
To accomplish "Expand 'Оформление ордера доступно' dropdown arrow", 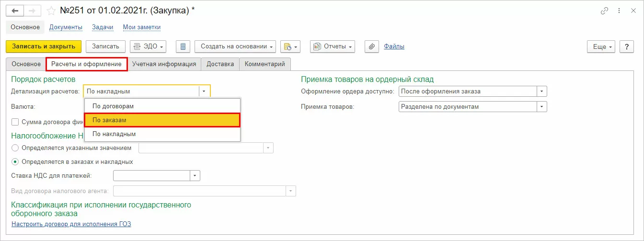I will tap(541, 91).
